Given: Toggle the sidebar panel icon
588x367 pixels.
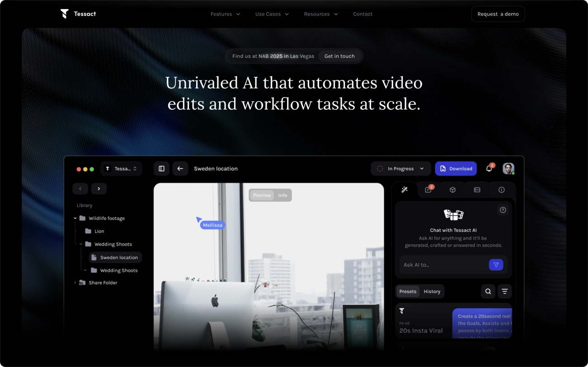Looking at the screenshot, I should pos(161,169).
